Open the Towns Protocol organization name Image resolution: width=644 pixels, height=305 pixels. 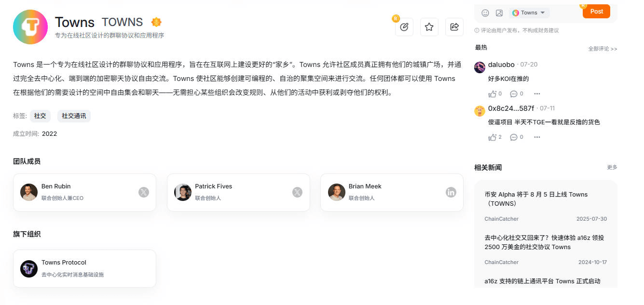(x=64, y=263)
